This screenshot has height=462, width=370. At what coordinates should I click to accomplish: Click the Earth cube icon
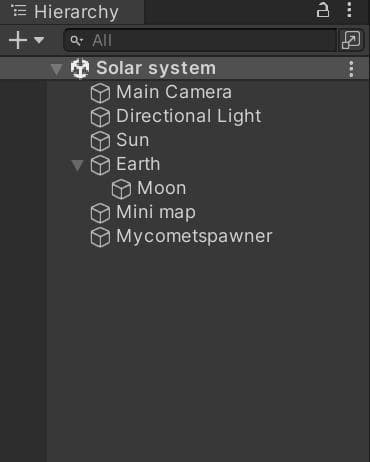tap(100, 165)
